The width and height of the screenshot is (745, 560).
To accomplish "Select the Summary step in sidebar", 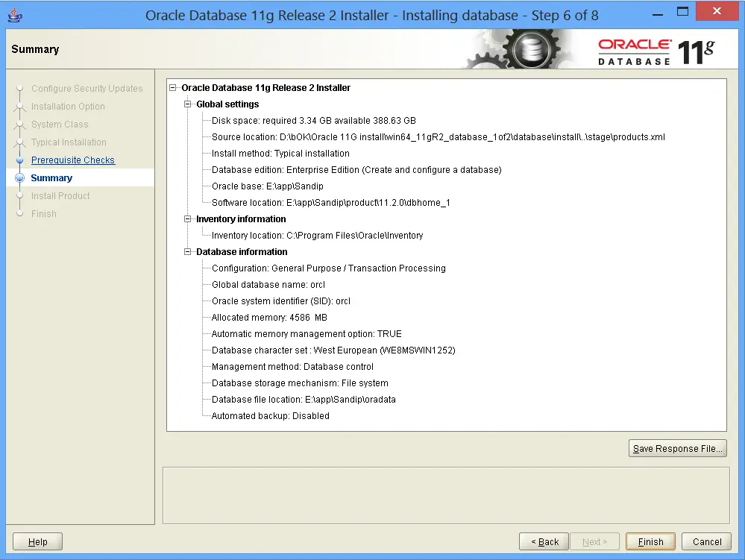I will [x=51, y=178].
